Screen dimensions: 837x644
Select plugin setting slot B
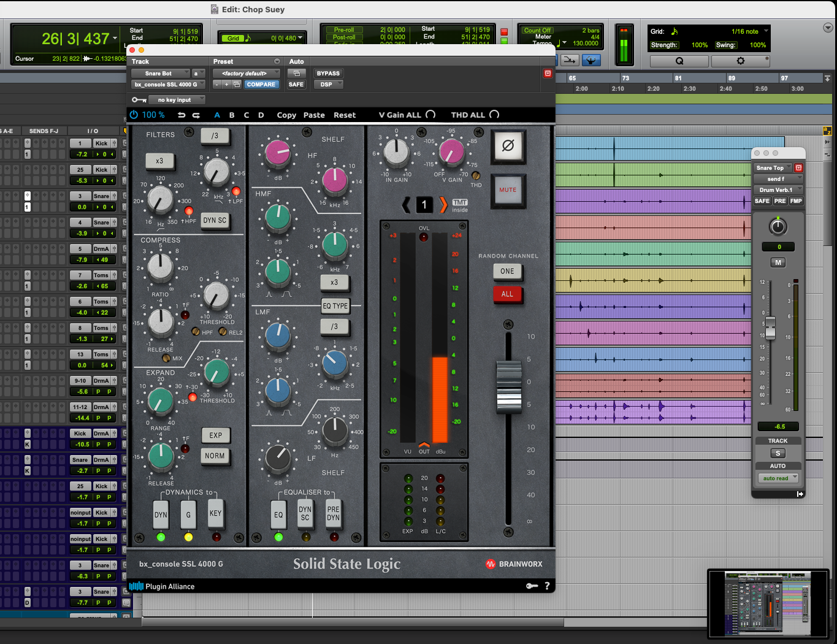(232, 115)
